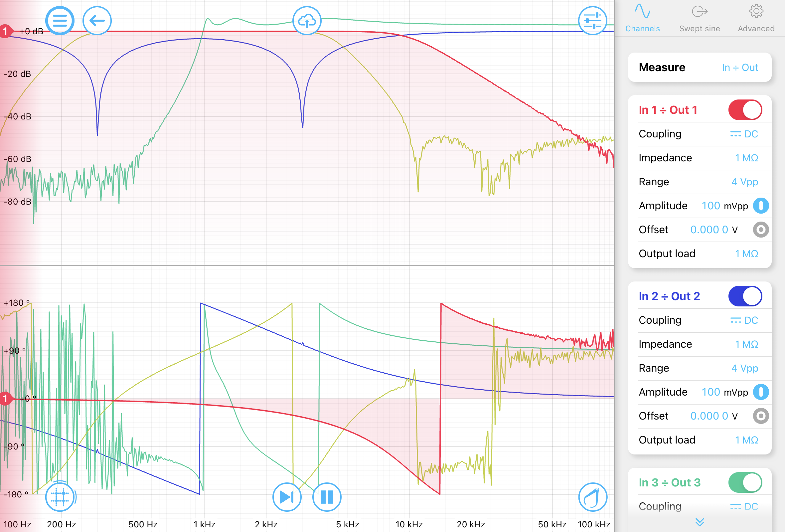Image resolution: width=785 pixels, height=532 pixels.
Task: Toggle In 2 ÷ Out 2 channel off
Action: (745, 296)
